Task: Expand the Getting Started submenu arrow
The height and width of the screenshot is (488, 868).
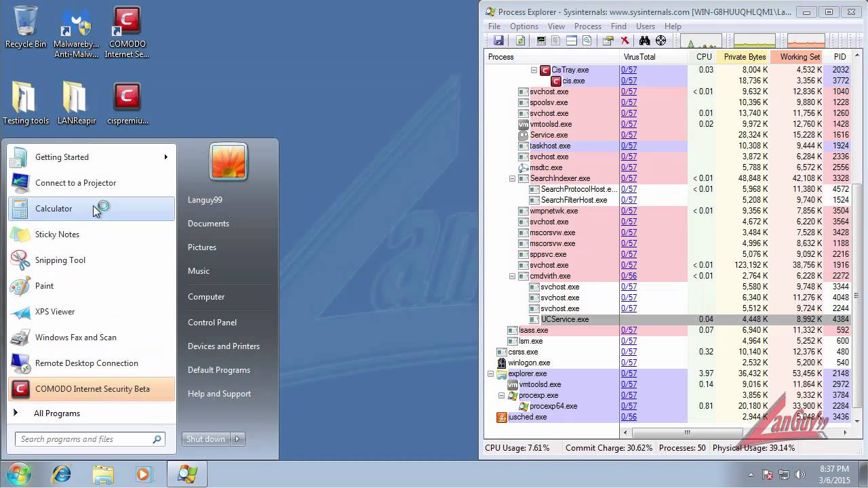Action: point(165,157)
